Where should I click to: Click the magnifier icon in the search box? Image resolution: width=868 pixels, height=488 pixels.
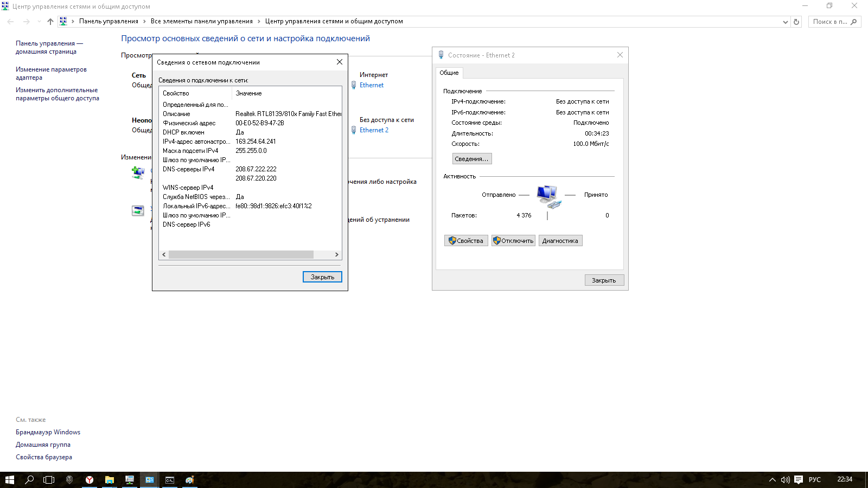click(854, 22)
